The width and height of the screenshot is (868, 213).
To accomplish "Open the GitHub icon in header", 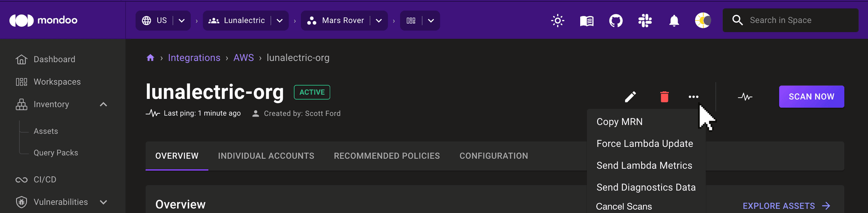I will click(616, 20).
